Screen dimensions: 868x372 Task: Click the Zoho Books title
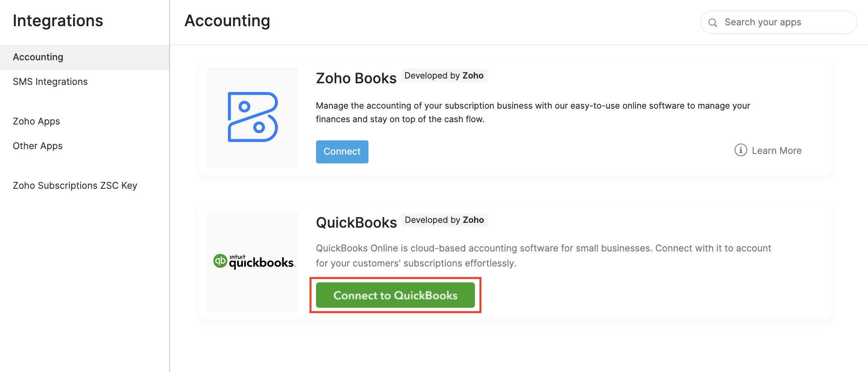pyautogui.click(x=356, y=78)
